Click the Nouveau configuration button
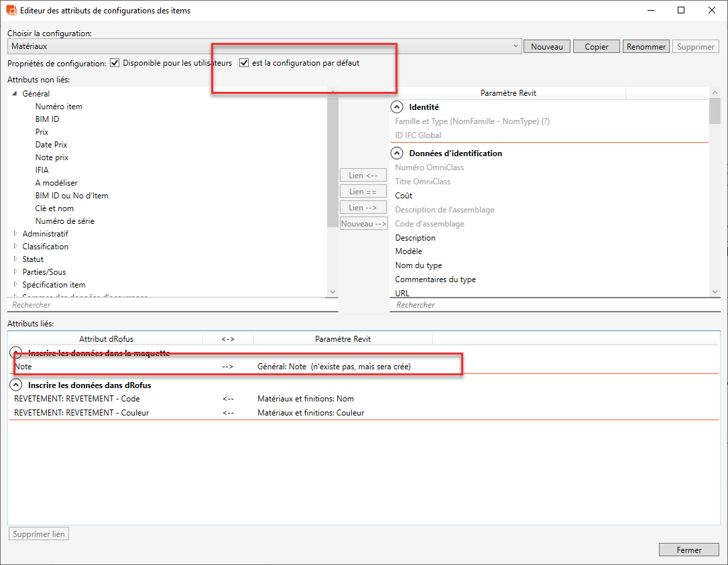Image resolution: width=728 pixels, height=565 pixels. pos(546,47)
